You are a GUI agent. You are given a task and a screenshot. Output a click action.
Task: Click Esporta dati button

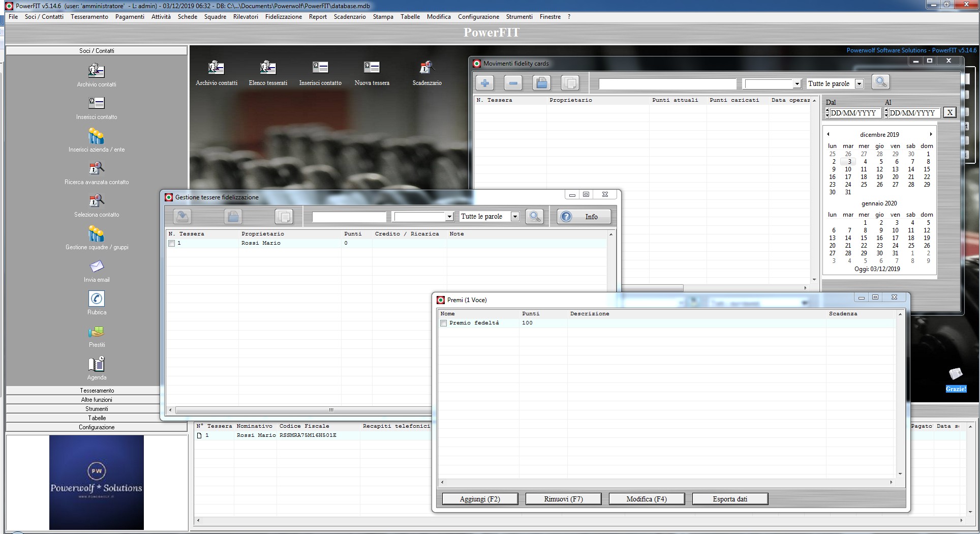point(730,499)
